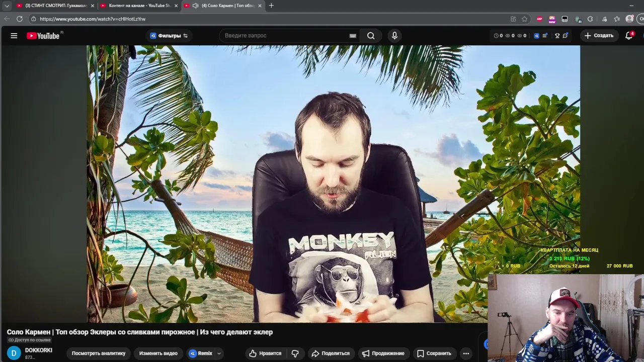Open the on-screen keyboard icon in search

(x=353, y=36)
